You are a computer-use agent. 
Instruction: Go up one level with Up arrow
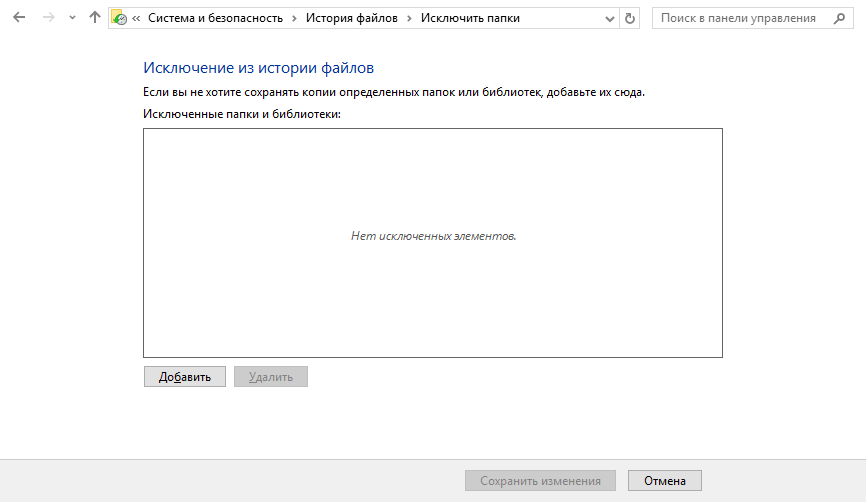[95, 18]
